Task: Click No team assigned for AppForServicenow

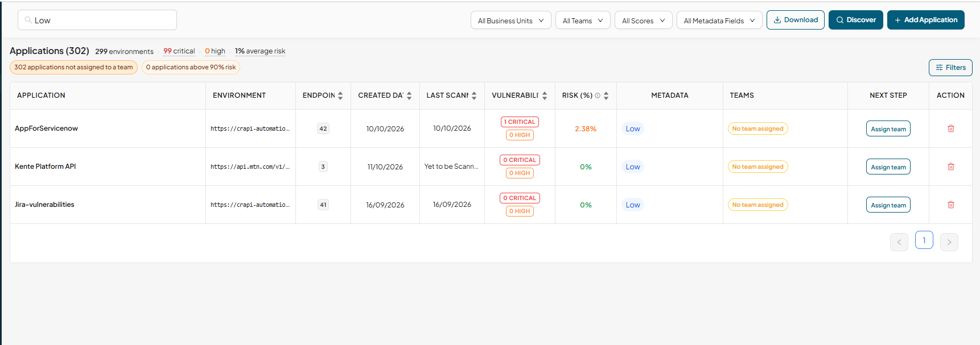Action: [757, 128]
